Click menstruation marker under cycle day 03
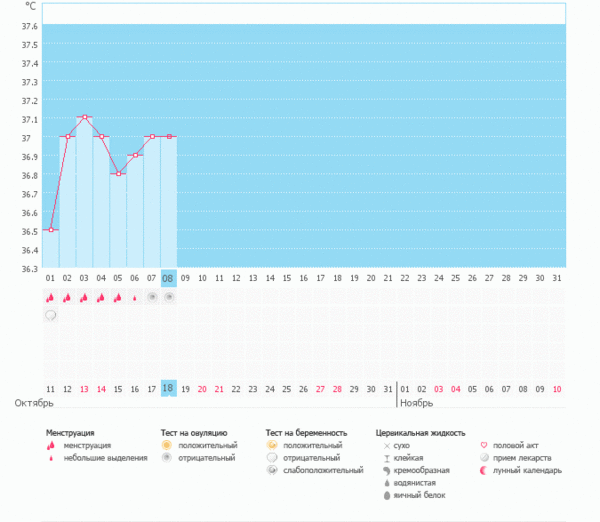Viewport: 600px width, 522px height. 84,297
